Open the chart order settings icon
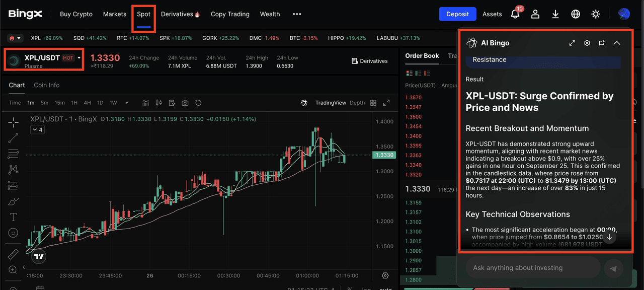The height and width of the screenshot is (290, 644). pos(172,103)
